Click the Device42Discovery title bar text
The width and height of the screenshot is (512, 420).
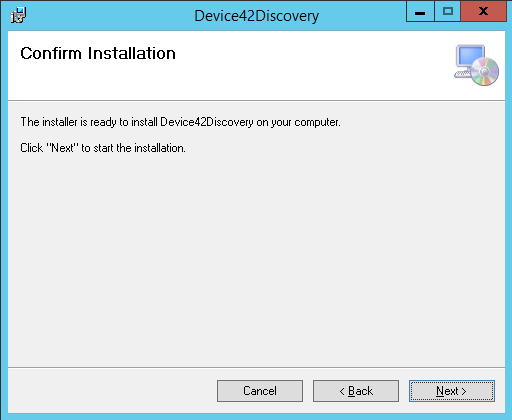pos(256,16)
